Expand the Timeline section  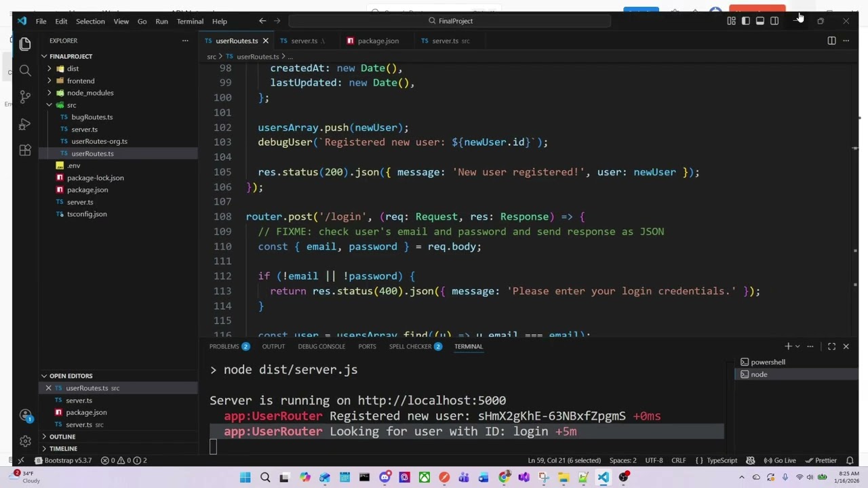click(x=63, y=449)
